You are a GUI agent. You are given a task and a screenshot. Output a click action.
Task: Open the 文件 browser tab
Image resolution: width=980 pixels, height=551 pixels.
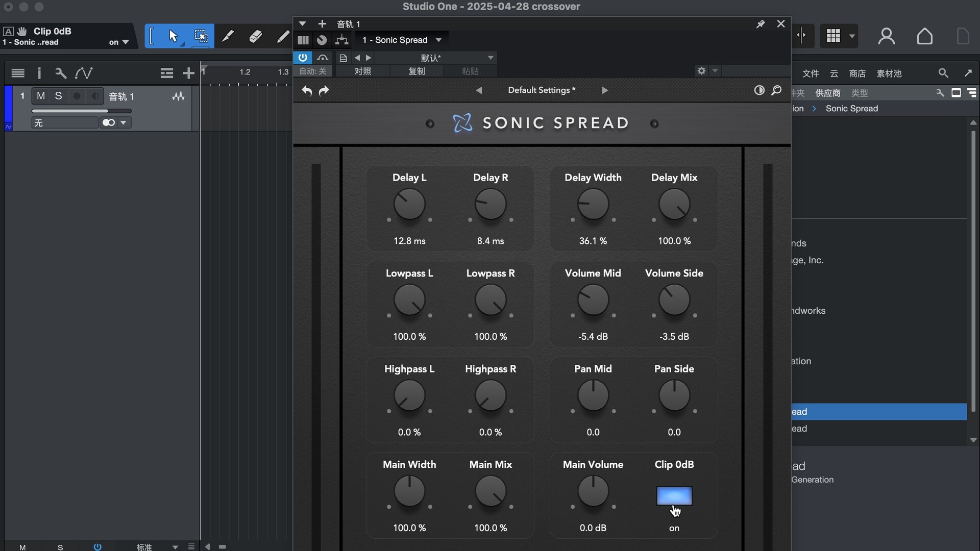coord(811,73)
